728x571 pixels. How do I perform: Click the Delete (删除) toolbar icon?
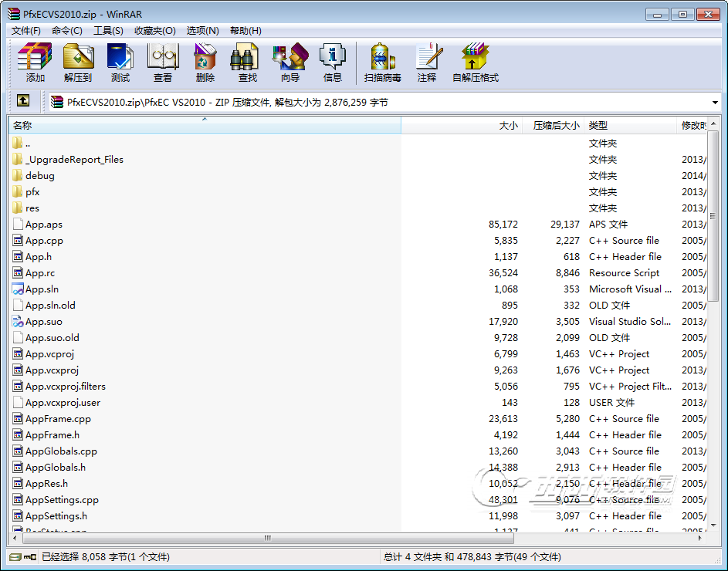205,56
